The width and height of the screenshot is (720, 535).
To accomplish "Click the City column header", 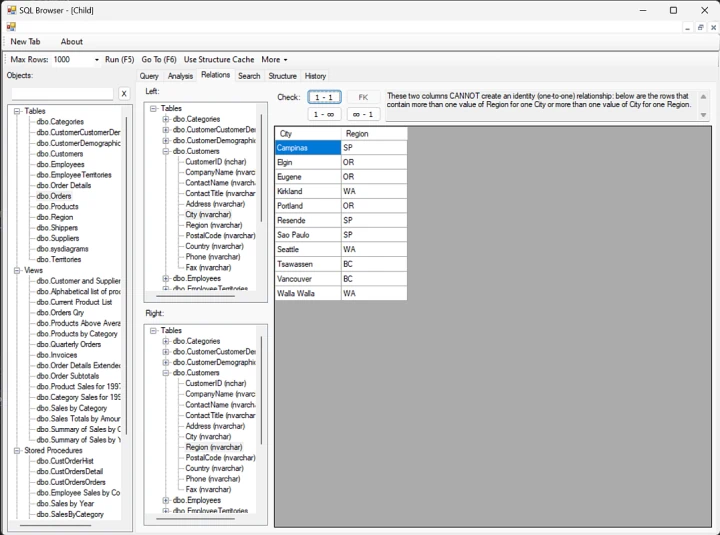I will click(308, 134).
